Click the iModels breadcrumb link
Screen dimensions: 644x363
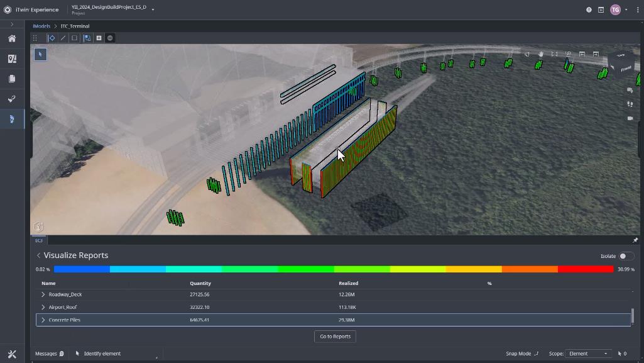[41, 26]
